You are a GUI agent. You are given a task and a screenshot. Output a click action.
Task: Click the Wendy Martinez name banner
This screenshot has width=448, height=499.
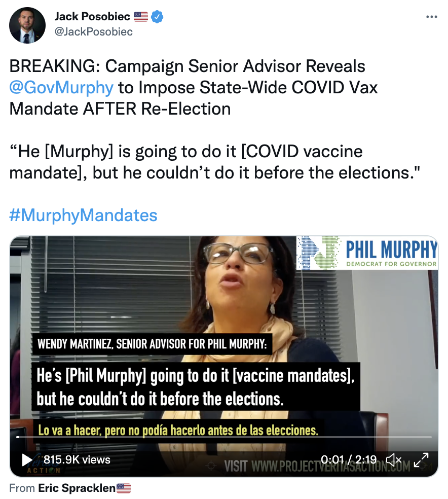[x=152, y=344]
